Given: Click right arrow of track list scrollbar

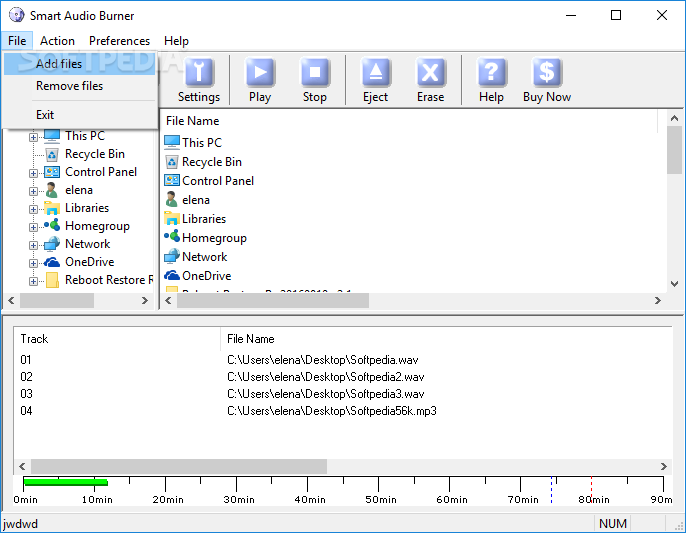Looking at the screenshot, I should 664,466.
